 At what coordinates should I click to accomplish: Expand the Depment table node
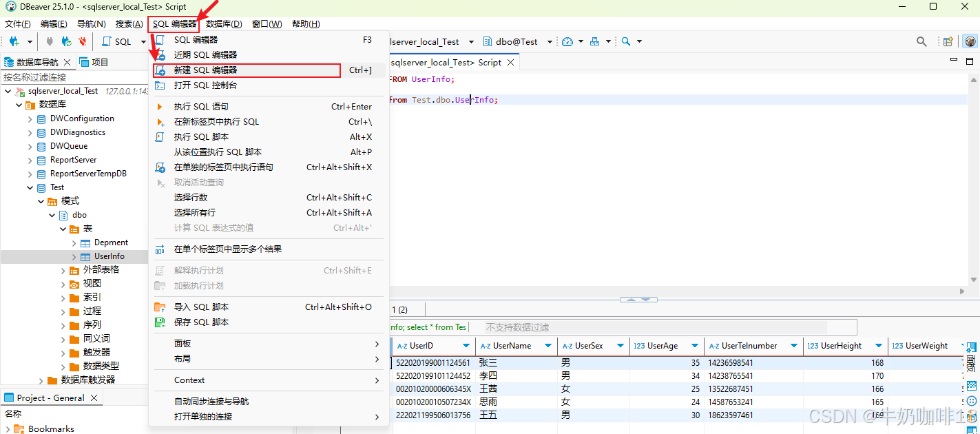74,242
